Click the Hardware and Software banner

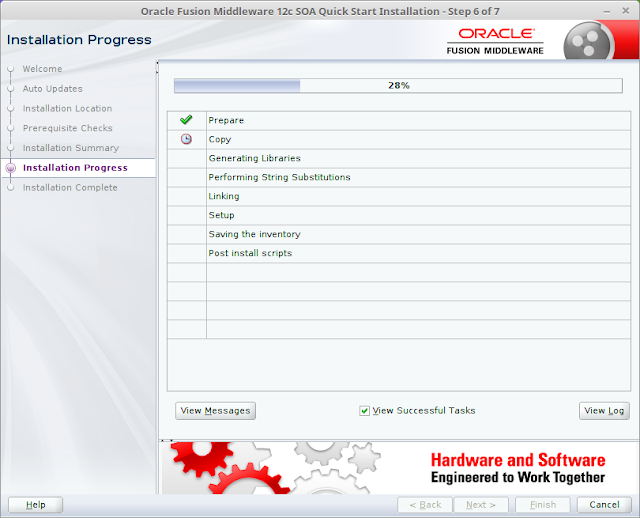coord(399,468)
